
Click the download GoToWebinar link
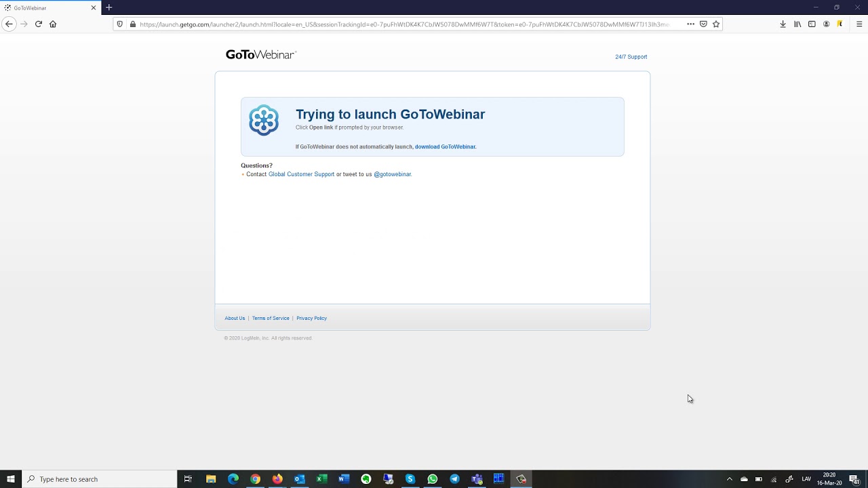point(446,146)
